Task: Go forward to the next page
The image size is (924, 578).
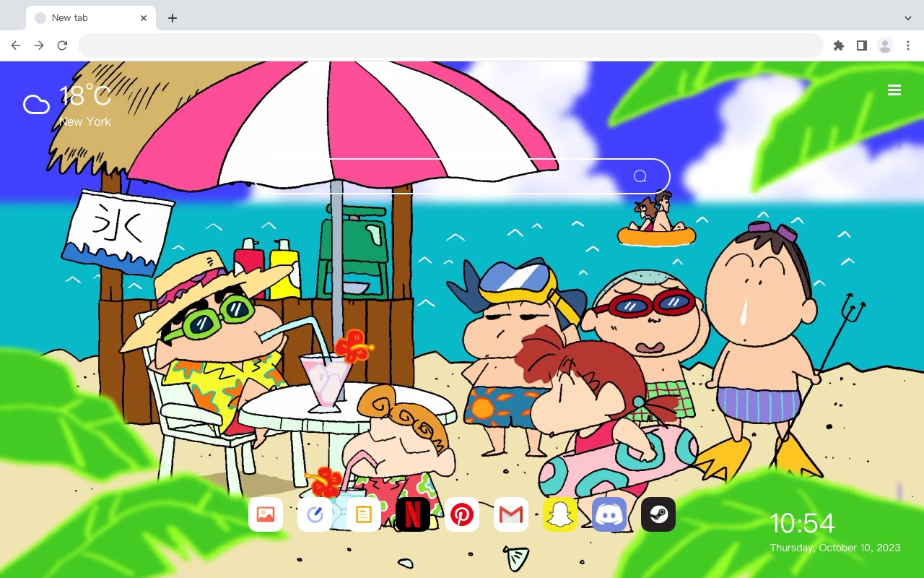Action: 39,46
